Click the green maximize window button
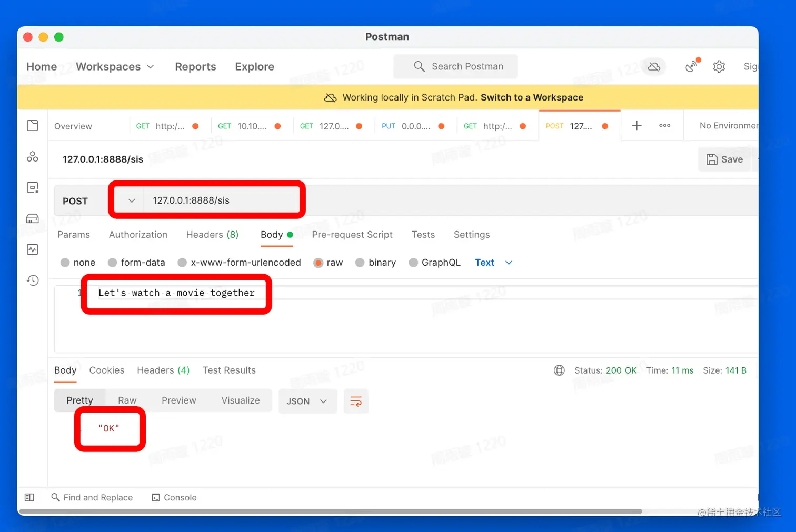 59,37
